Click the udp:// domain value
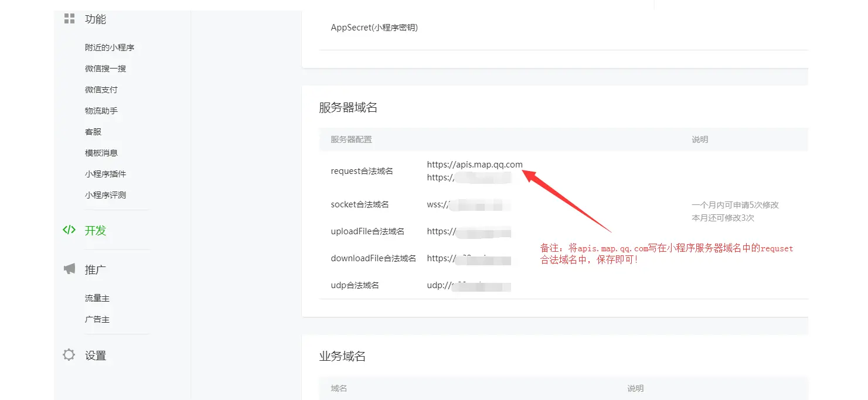The image size is (868, 400). click(x=469, y=285)
